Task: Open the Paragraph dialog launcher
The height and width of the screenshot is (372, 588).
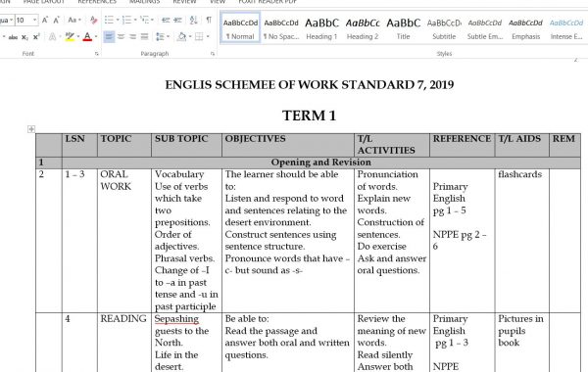Action: [x=213, y=54]
